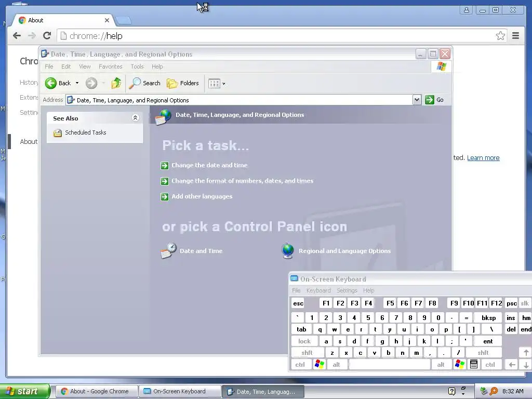Click Add other languages task

(x=202, y=196)
